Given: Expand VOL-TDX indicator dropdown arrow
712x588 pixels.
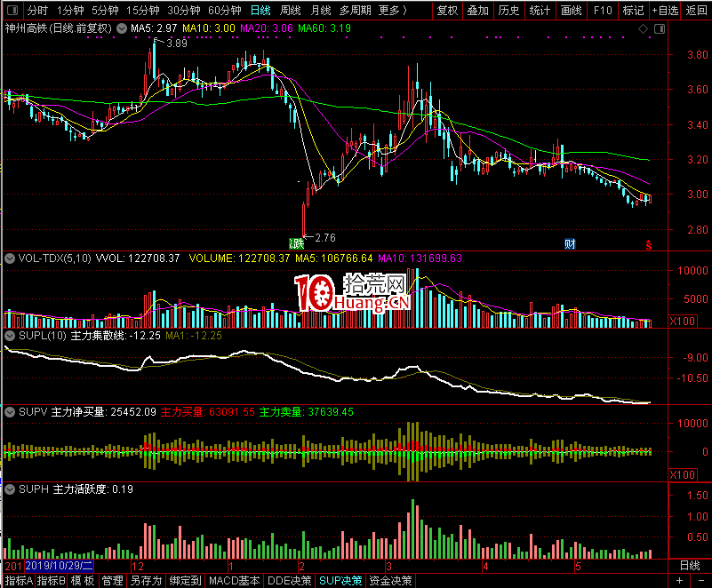Looking at the screenshot, I should (x=10, y=258).
